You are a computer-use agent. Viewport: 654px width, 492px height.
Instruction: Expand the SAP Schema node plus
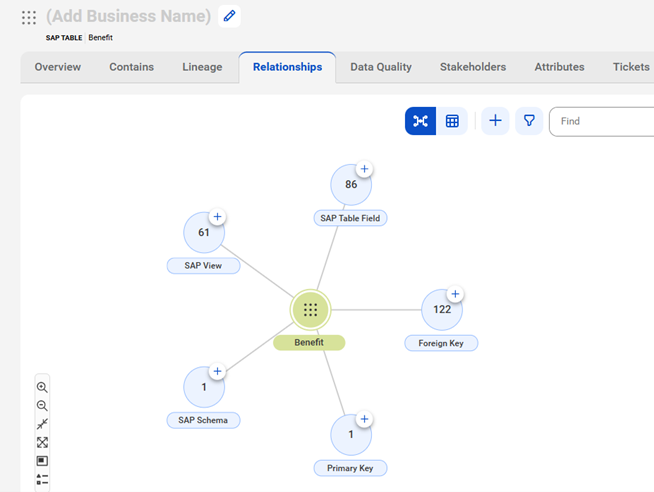click(x=217, y=372)
